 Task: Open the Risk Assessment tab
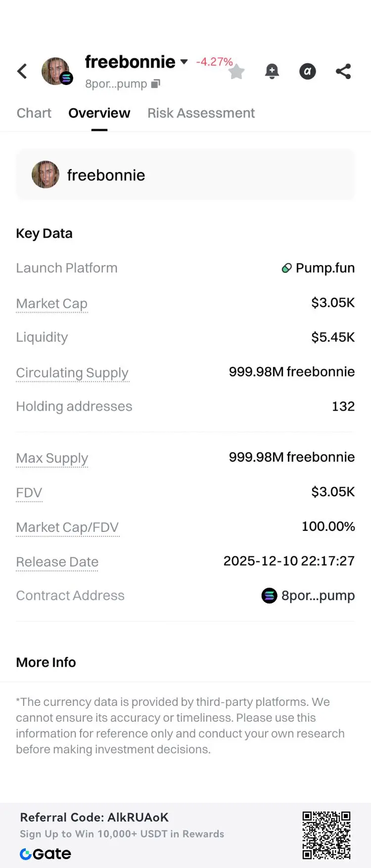pos(201,113)
